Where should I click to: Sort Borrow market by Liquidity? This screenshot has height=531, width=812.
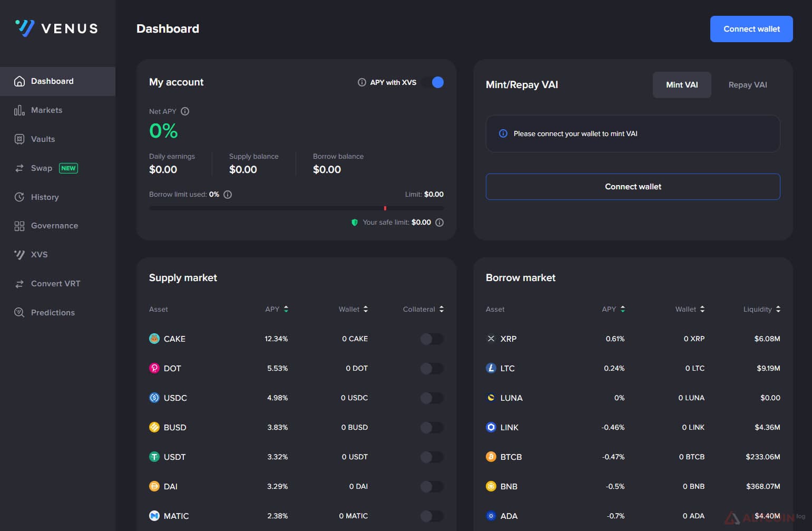(762, 309)
